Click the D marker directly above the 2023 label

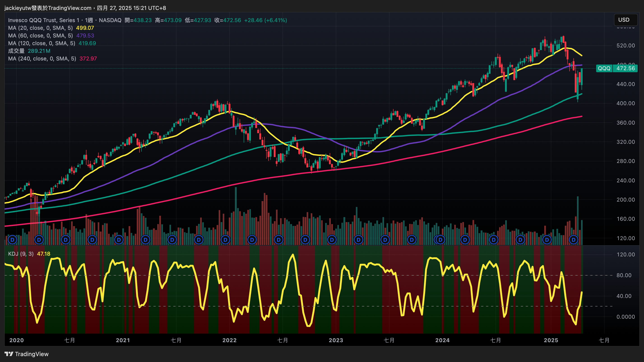[332, 240]
